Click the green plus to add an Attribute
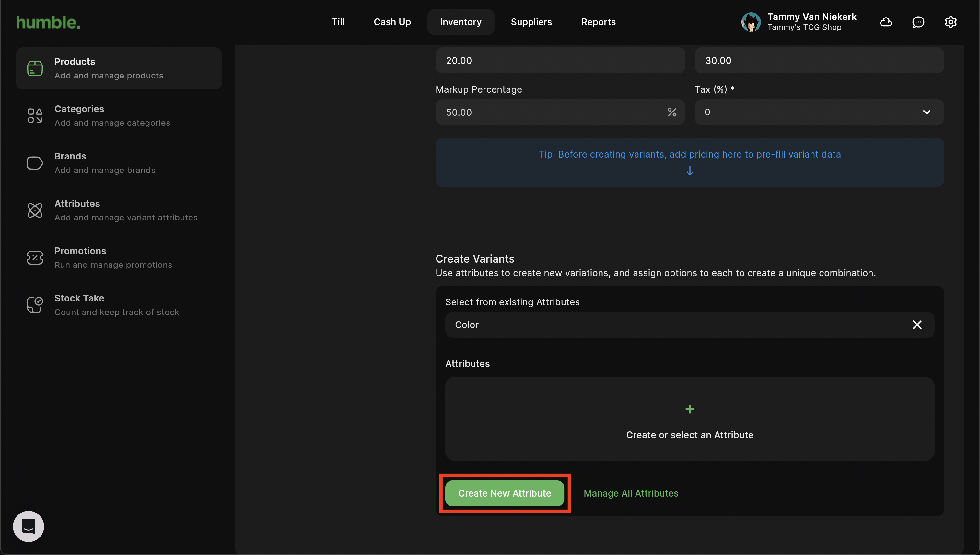The image size is (980, 555). [690, 409]
